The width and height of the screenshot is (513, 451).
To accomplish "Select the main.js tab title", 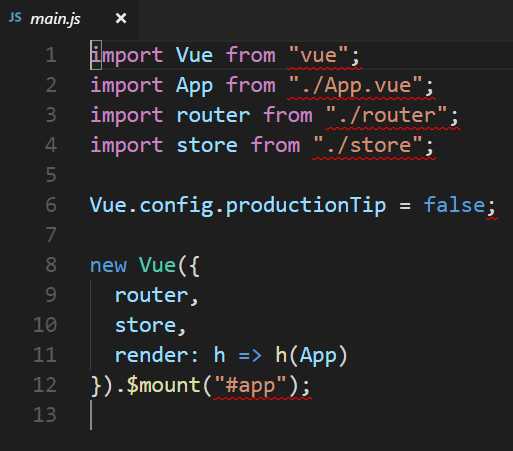I will (x=55, y=19).
